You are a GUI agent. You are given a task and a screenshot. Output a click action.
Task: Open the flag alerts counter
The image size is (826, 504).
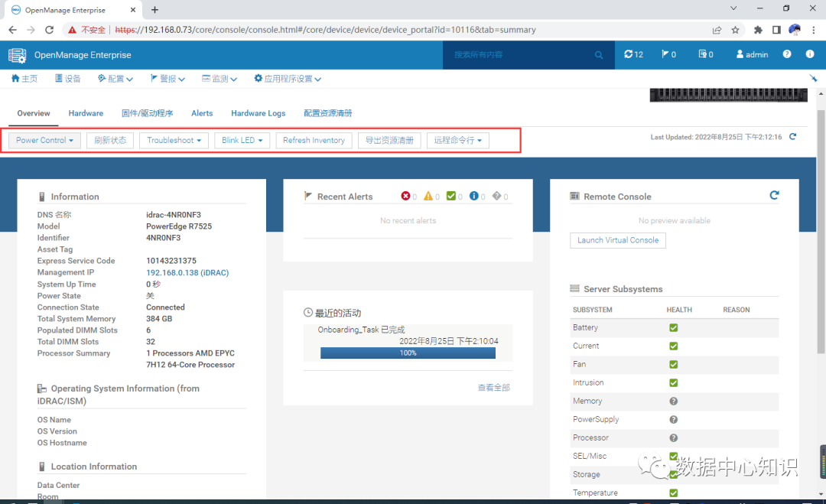[x=669, y=54]
